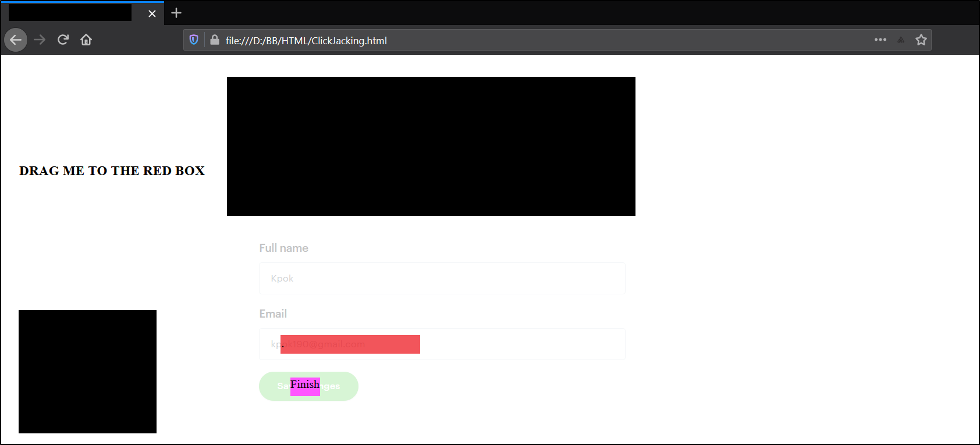The width and height of the screenshot is (980, 445).
Task: Show site information via lock icon
Action: 215,40
